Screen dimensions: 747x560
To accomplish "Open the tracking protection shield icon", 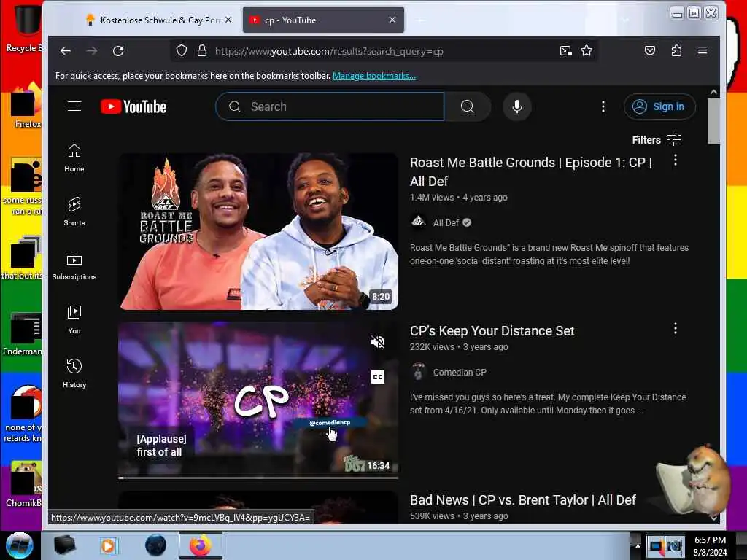I will 182,51.
